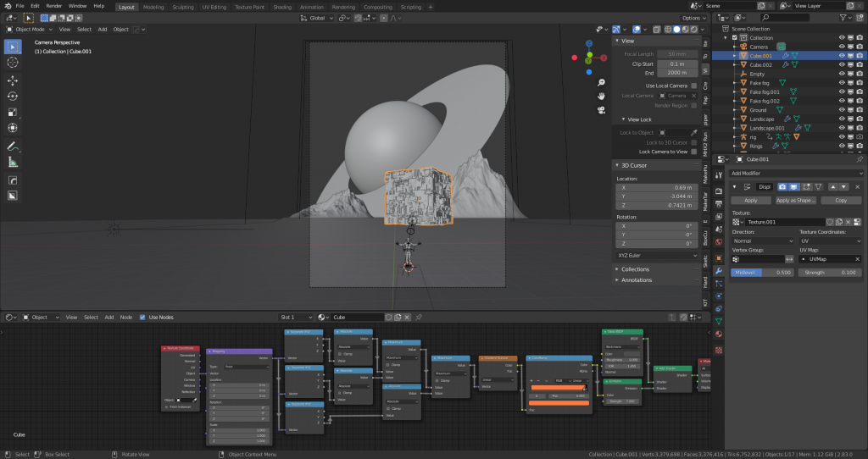The width and height of the screenshot is (868, 459).
Task: Open the File menu
Action: coord(20,6)
